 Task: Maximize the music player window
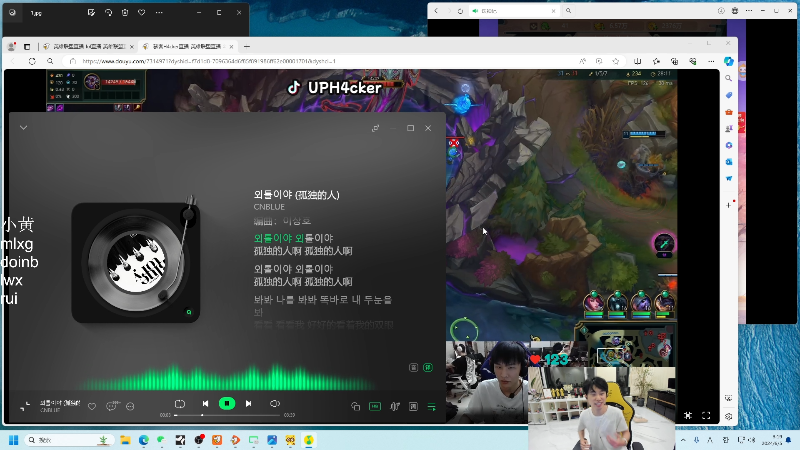[x=410, y=128]
